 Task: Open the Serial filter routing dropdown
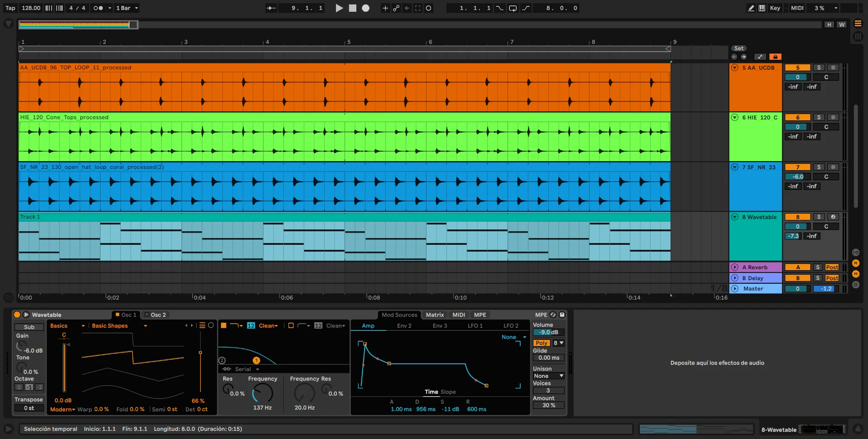(247, 369)
